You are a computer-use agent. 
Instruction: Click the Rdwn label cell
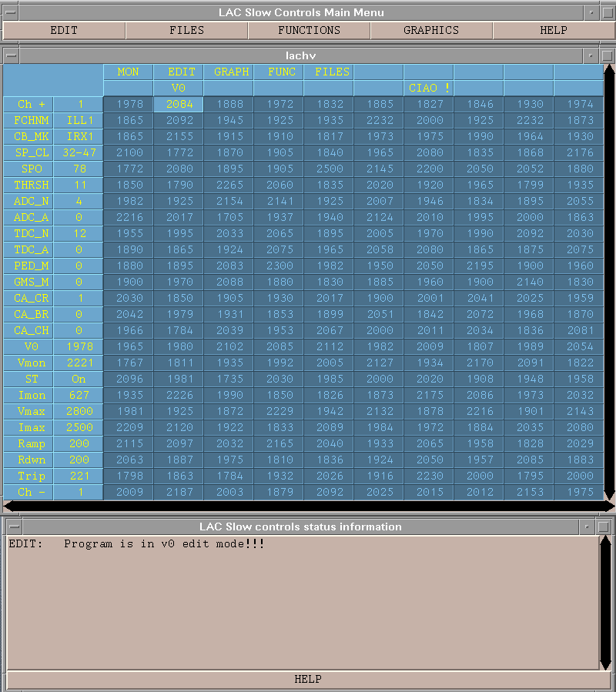[28, 460]
